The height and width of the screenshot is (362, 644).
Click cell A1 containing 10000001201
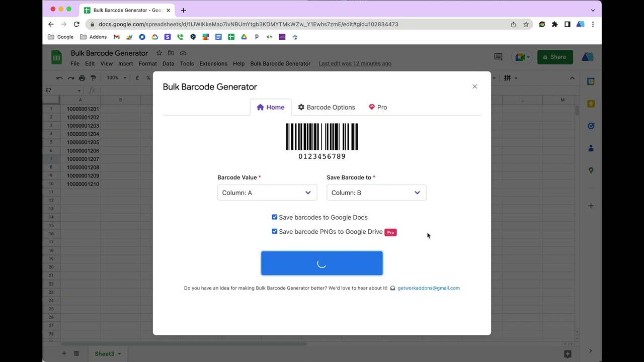coord(80,109)
